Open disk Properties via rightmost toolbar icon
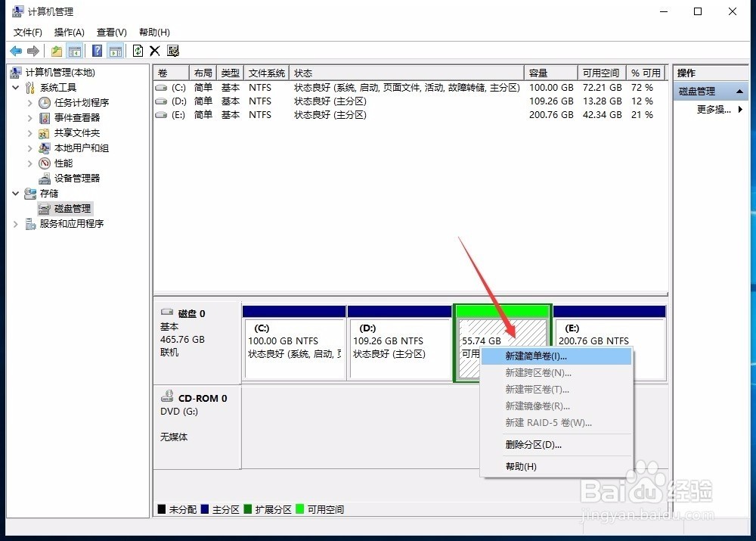Viewport: 756px width, 541px height. point(173,51)
